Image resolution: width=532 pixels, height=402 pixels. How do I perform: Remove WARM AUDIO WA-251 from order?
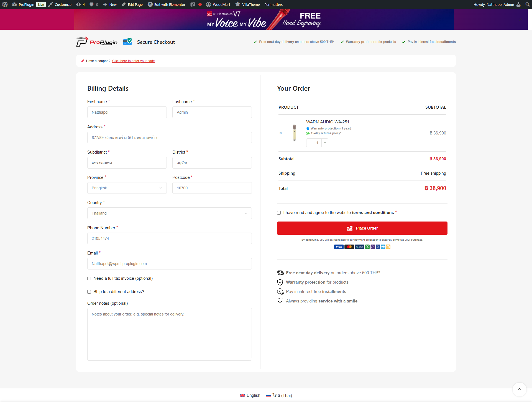[281, 133]
